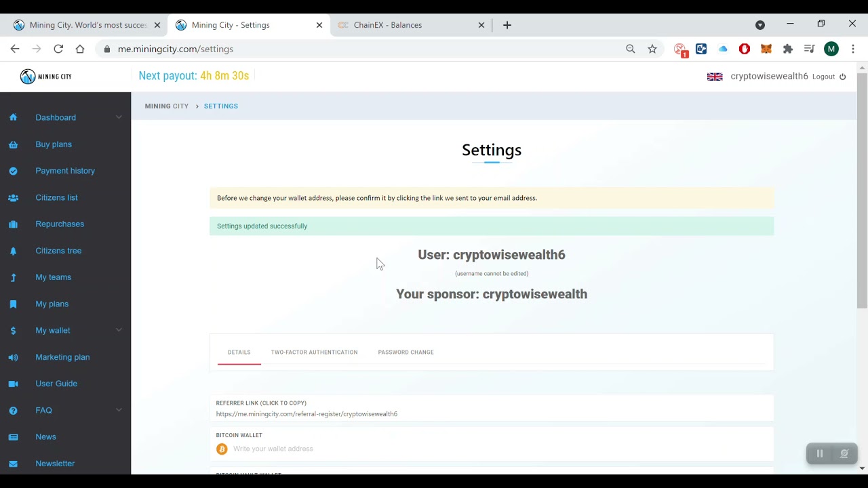This screenshot has height=488, width=868.
Task: Open the Extensions puzzle icon
Action: tap(788, 49)
